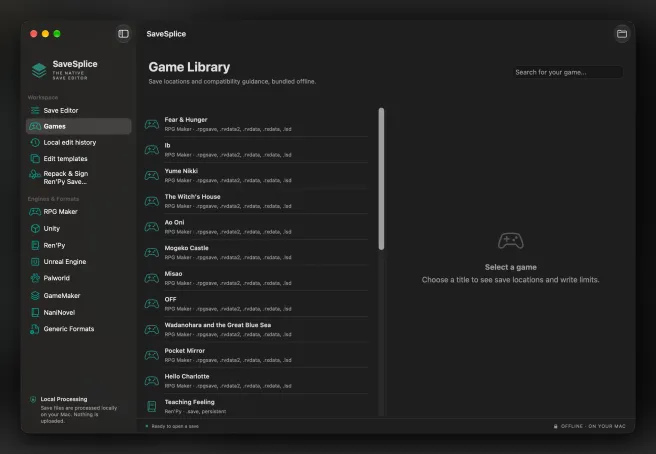Click controller icon beside Ib
This screenshot has height=454, width=656.
(x=152, y=150)
